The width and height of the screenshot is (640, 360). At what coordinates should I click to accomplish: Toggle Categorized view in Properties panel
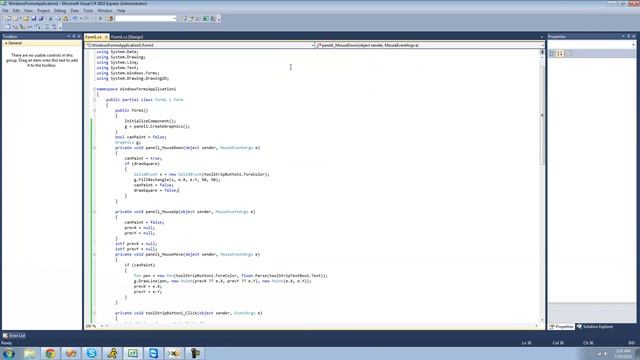552,53
